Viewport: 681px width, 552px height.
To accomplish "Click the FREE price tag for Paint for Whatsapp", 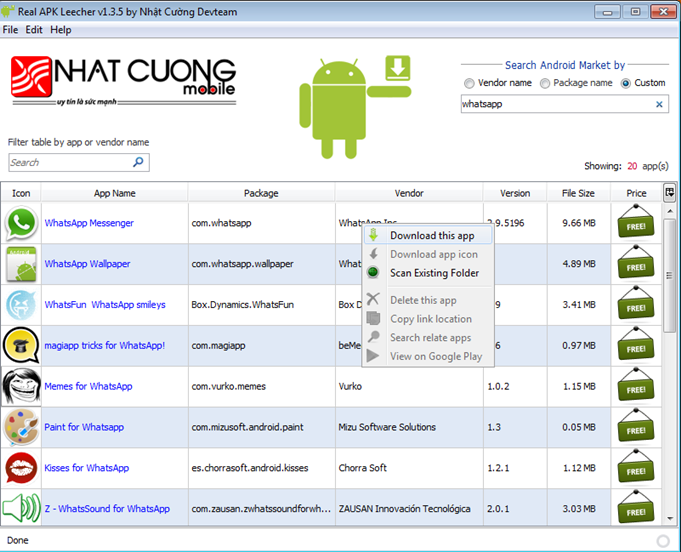I will coord(636,426).
